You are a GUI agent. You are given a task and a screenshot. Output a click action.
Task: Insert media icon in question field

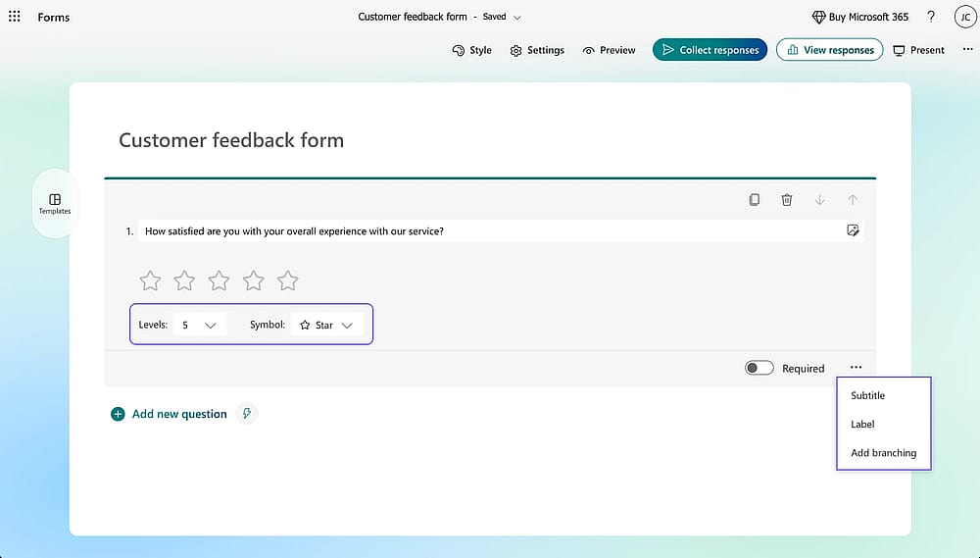[853, 230]
